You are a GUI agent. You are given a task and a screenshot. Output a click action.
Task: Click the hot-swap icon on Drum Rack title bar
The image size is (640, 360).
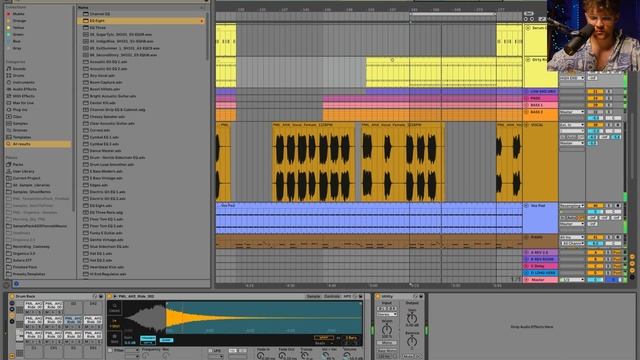click(95, 296)
